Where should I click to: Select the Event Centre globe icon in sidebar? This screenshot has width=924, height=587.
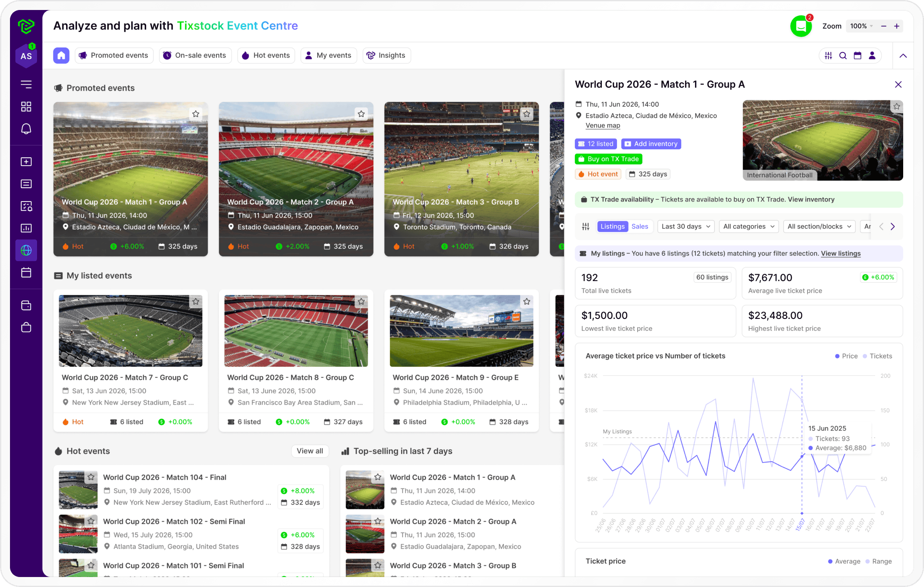tap(26, 250)
